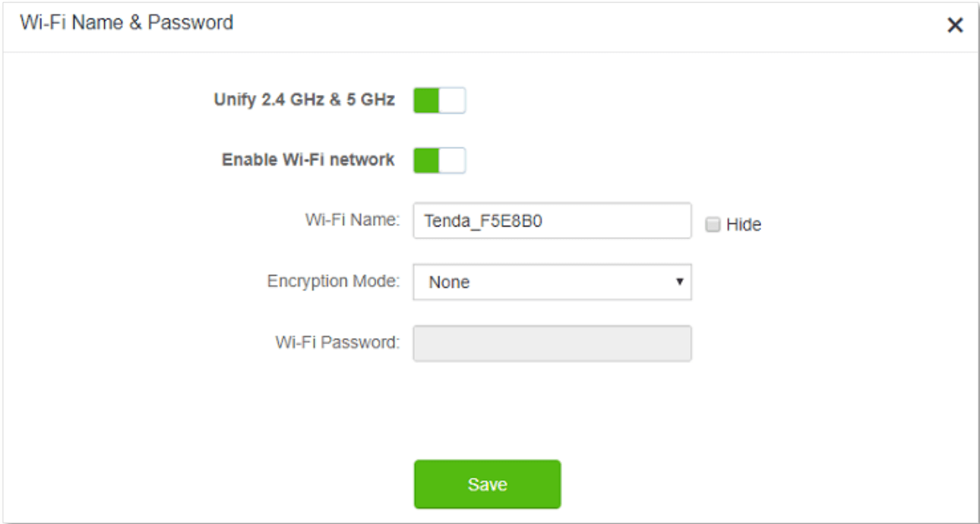This screenshot has height=524, width=980.
Task: Close the Wi-Fi Name & Password dialog
Action: pyautogui.click(x=954, y=25)
